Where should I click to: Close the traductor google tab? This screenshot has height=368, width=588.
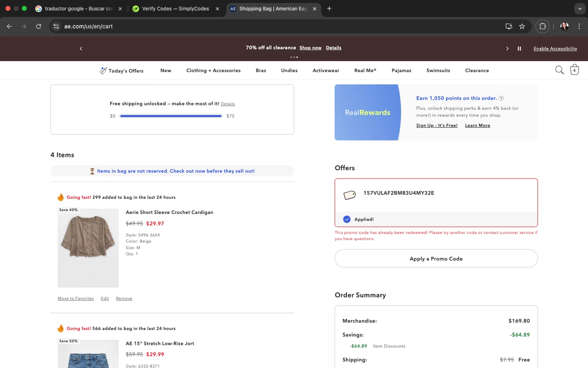coord(120,9)
